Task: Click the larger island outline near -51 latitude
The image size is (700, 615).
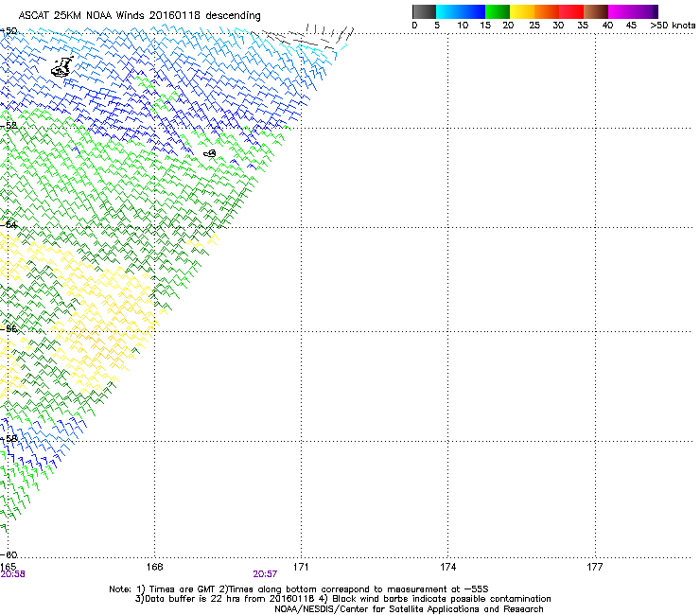Action: click(62, 67)
